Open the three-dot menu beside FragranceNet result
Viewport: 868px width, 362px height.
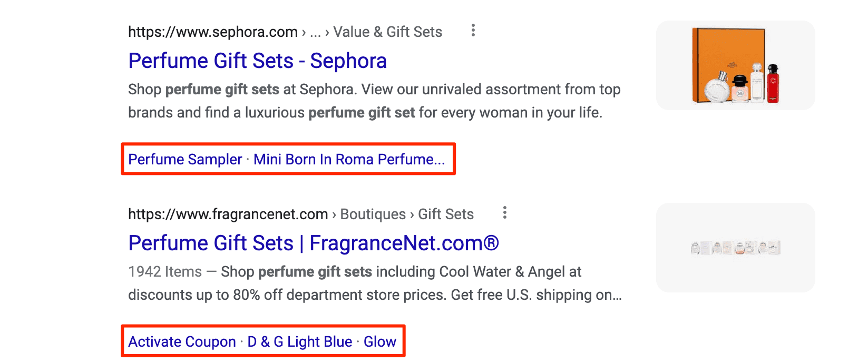point(505,213)
